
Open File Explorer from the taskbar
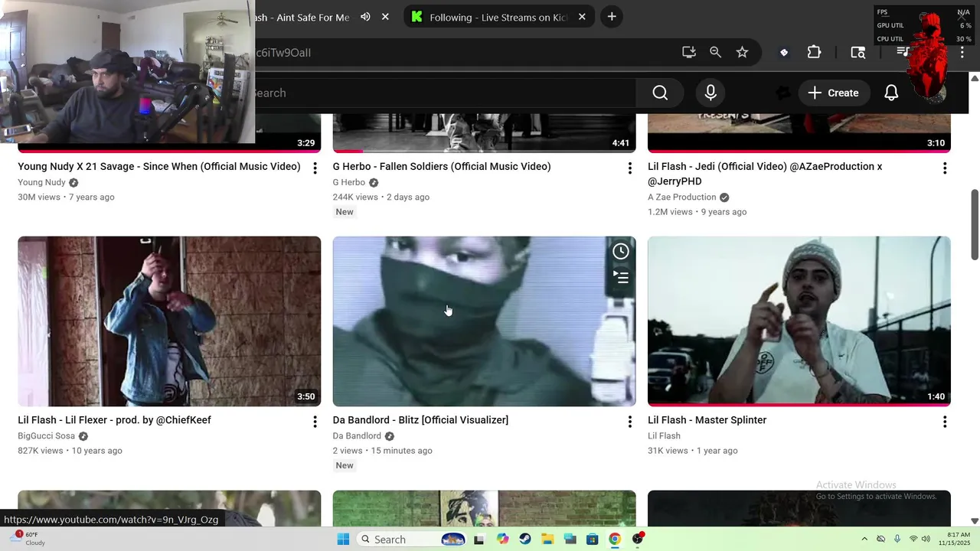click(547, 540)
